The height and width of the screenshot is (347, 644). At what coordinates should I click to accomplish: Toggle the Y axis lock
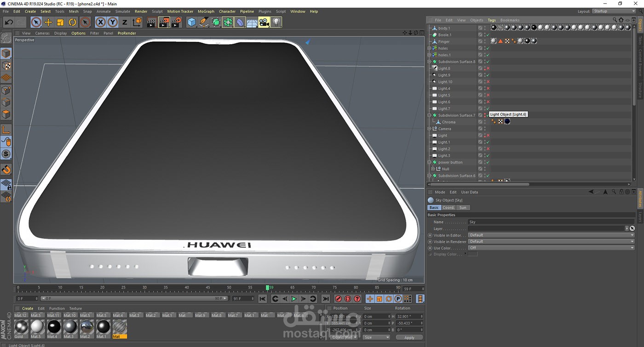point(112,22)
